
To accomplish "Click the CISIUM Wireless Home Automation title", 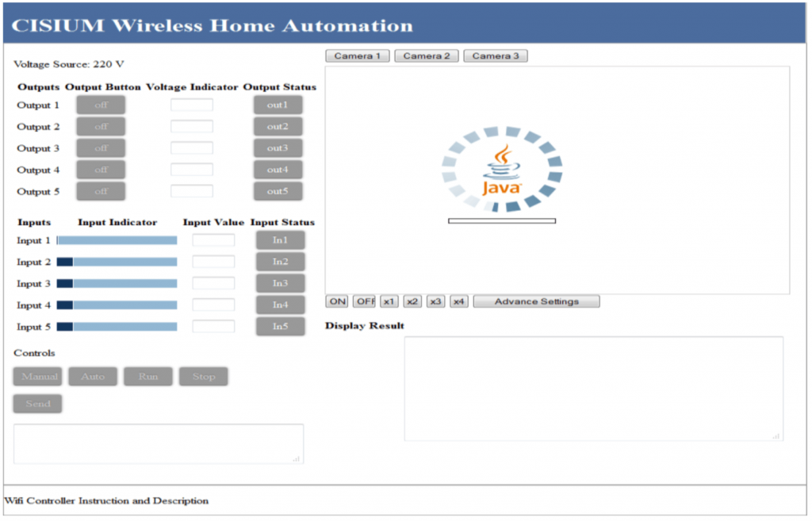I will point(213,26).
